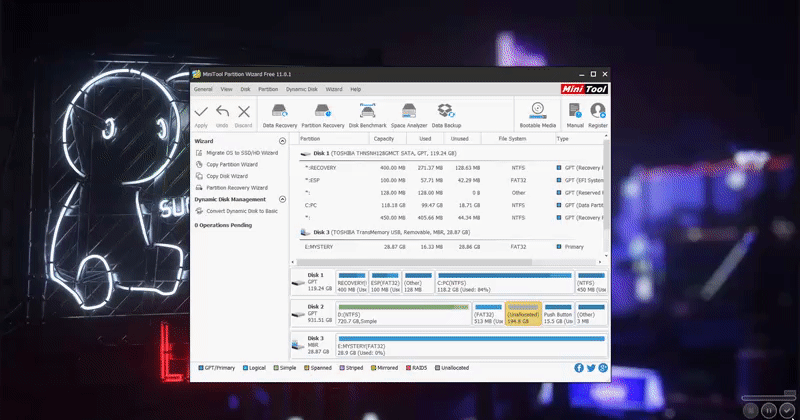Sort by the Type column header
The image size is (800, 420).
579,139
